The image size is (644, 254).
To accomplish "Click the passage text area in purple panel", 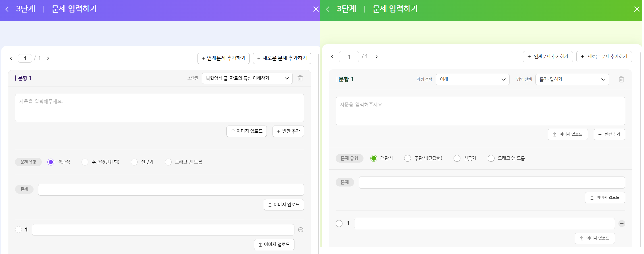I will click(159, 108).
